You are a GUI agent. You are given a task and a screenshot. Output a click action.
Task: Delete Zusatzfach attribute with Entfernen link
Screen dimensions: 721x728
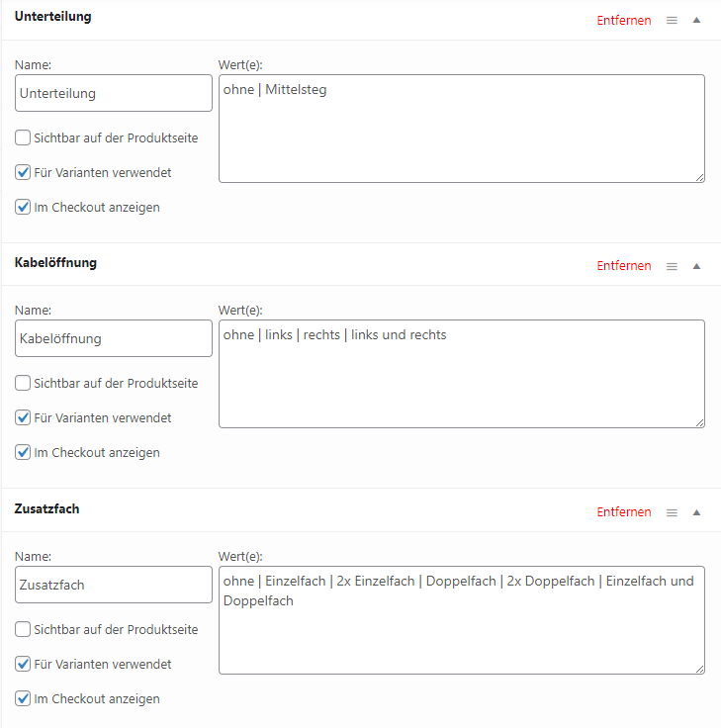click(624, 512)
